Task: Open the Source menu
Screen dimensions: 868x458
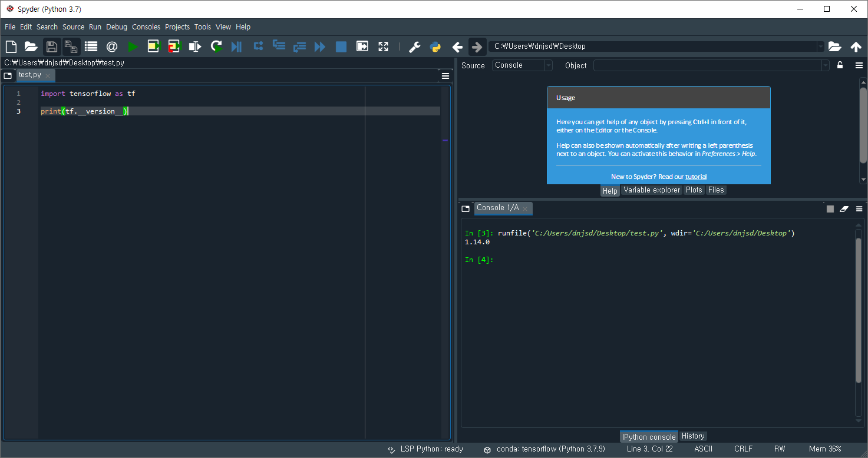Action: (74, 26)
